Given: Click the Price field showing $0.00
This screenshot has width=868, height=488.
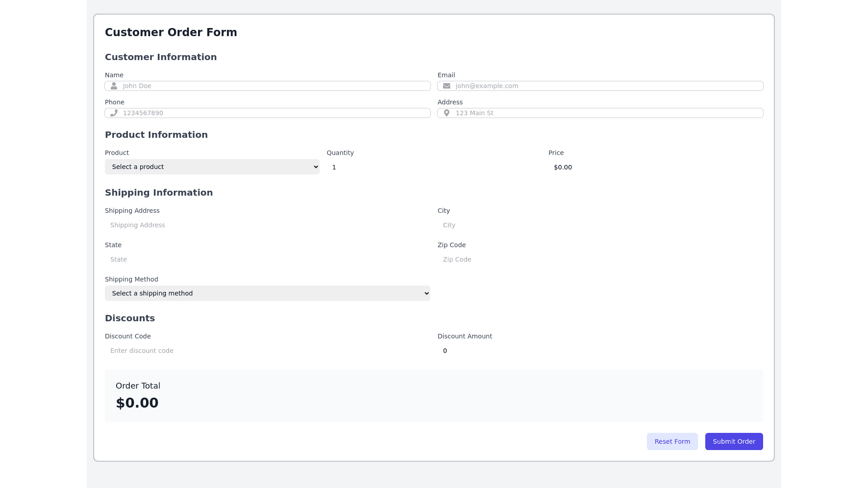Looking at the screenshot, I should (x=655, y=167).
